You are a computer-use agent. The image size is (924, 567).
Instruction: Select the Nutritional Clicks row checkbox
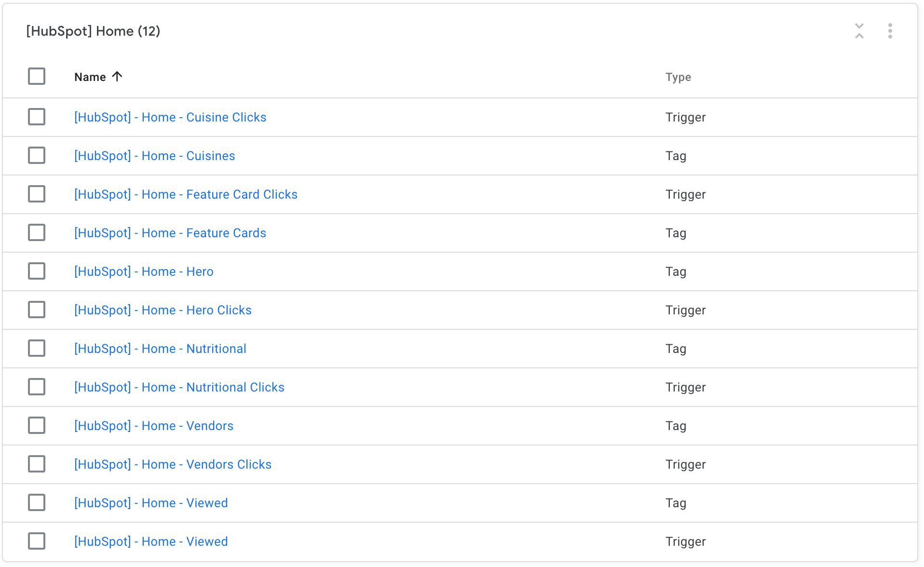37,387
